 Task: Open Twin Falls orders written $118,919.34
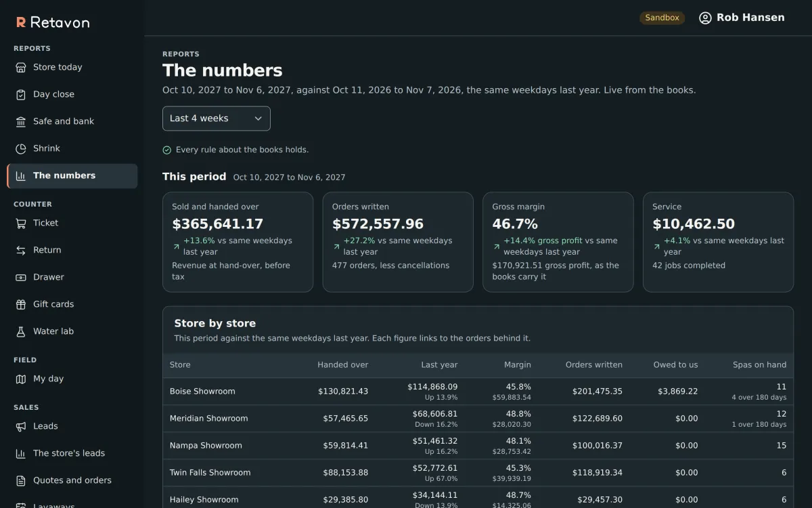pyautogui.click(x=597, y=473)
